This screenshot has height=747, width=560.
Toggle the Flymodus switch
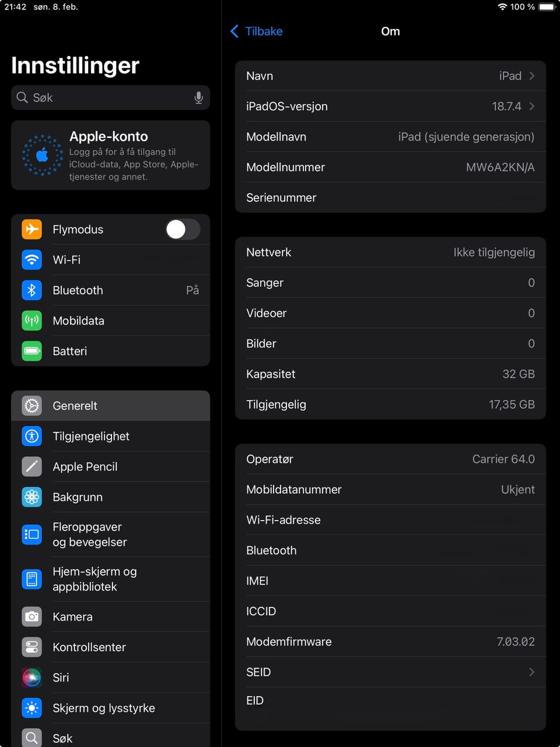click(183, 229)
